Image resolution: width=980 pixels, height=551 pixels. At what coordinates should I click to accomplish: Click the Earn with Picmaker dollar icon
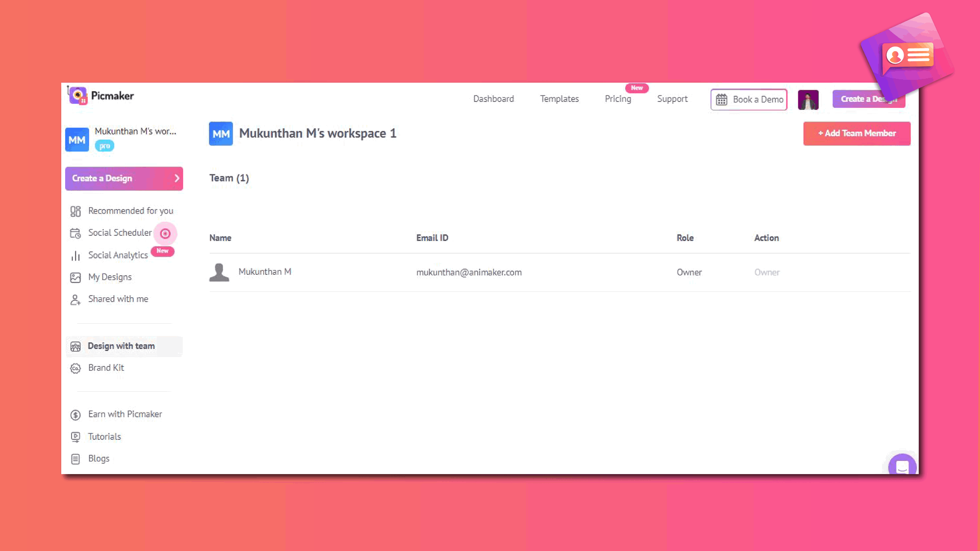tap(75, 415)
